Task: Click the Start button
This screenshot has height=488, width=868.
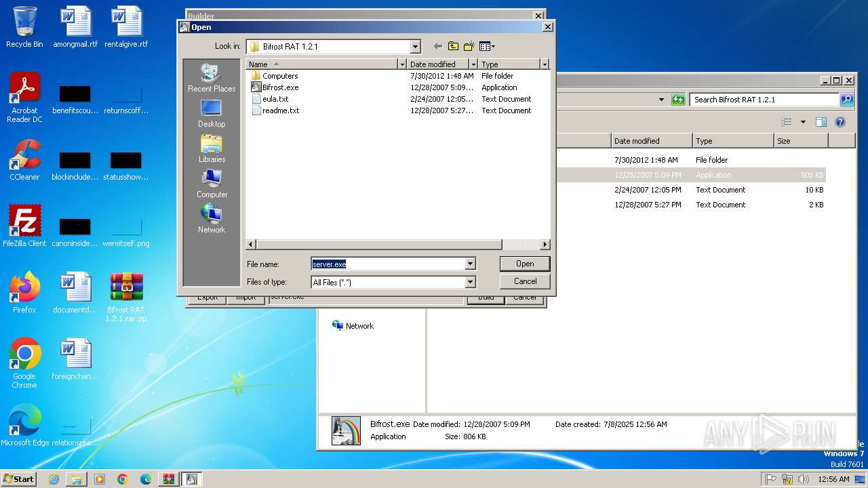Action: point(18,479)
